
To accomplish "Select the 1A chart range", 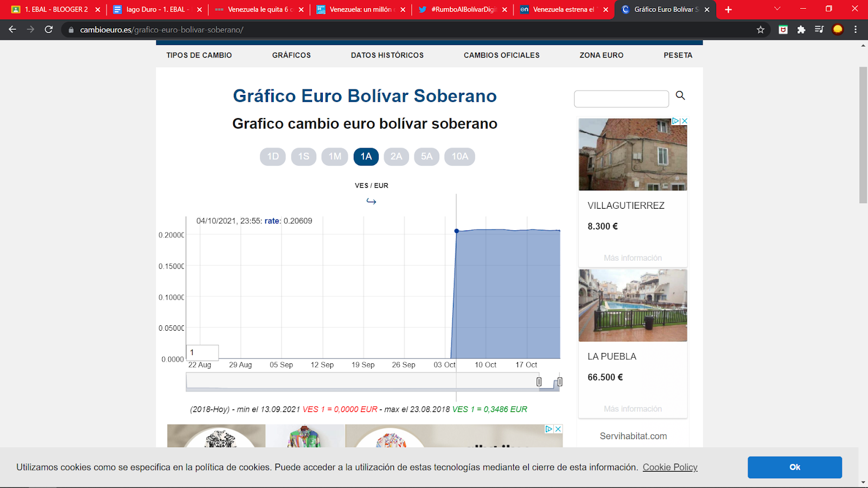I will click(x=366, y=157).
